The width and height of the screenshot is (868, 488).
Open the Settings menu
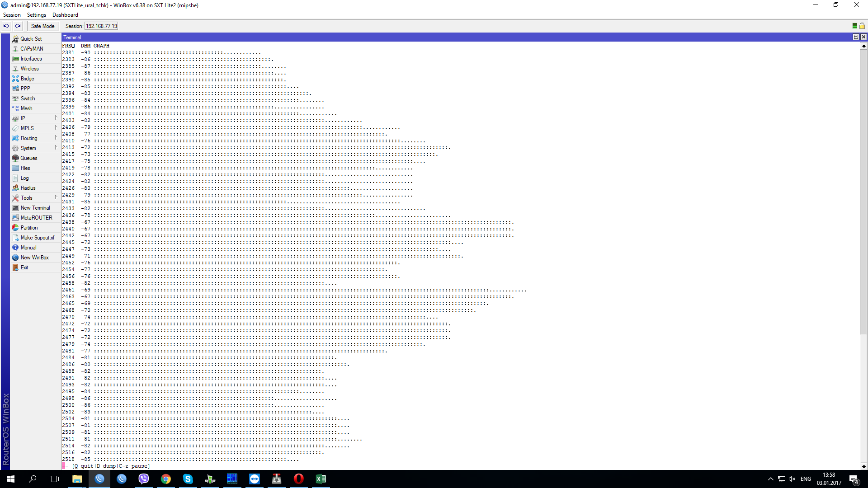coord(36,15)
